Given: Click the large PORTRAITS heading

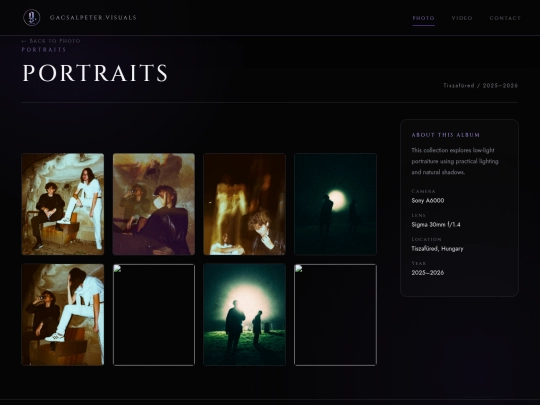Looking at the screenshot, I should 95,73.
